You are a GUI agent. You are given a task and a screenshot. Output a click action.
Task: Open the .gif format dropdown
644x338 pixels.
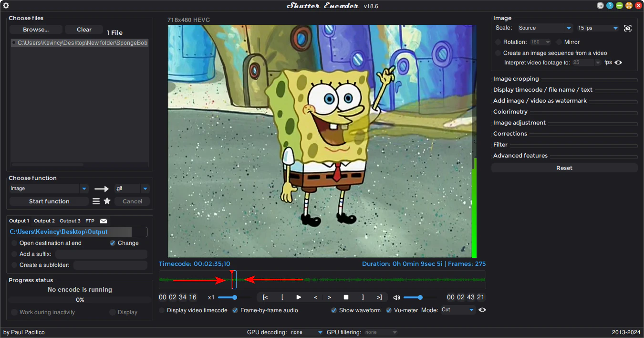132,189
